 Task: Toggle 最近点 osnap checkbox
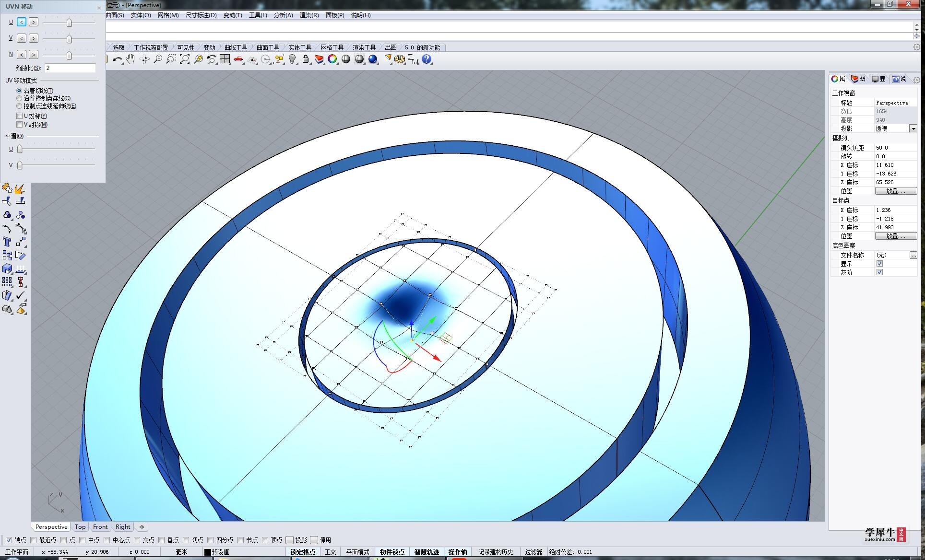coord(33,540)
